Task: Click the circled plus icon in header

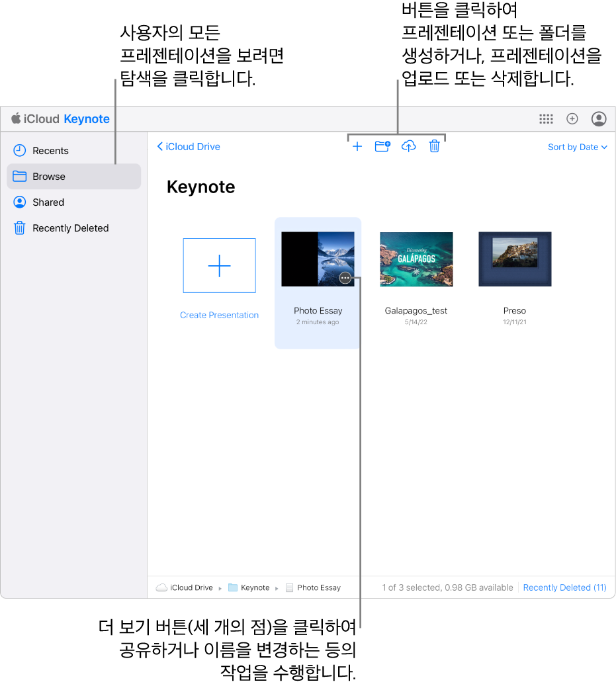Action: coord(572,118)
